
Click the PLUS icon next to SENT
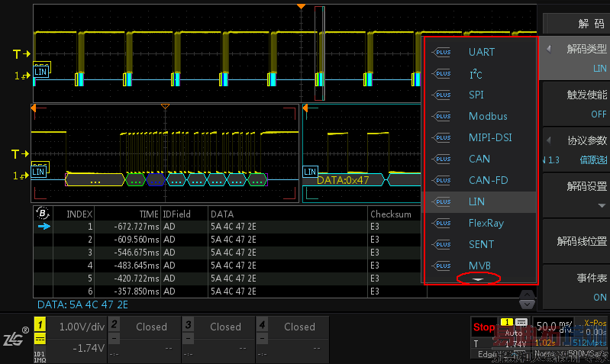[441, 245]
